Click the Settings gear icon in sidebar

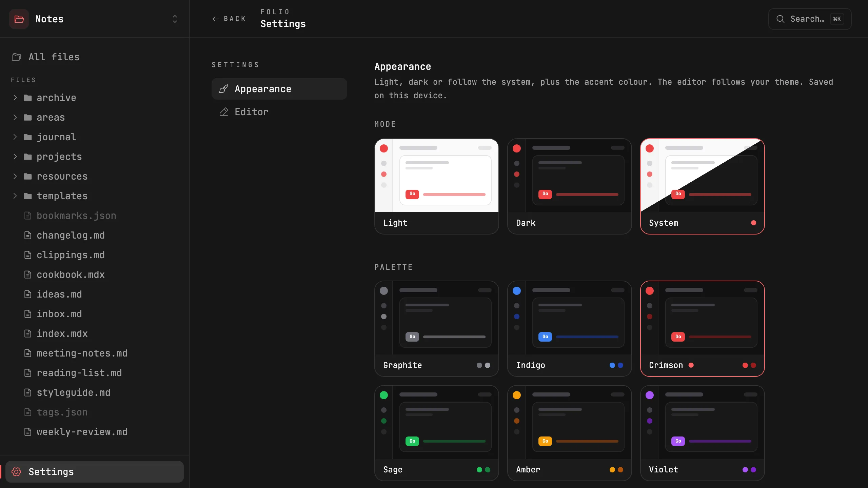(x=16, y=472)
